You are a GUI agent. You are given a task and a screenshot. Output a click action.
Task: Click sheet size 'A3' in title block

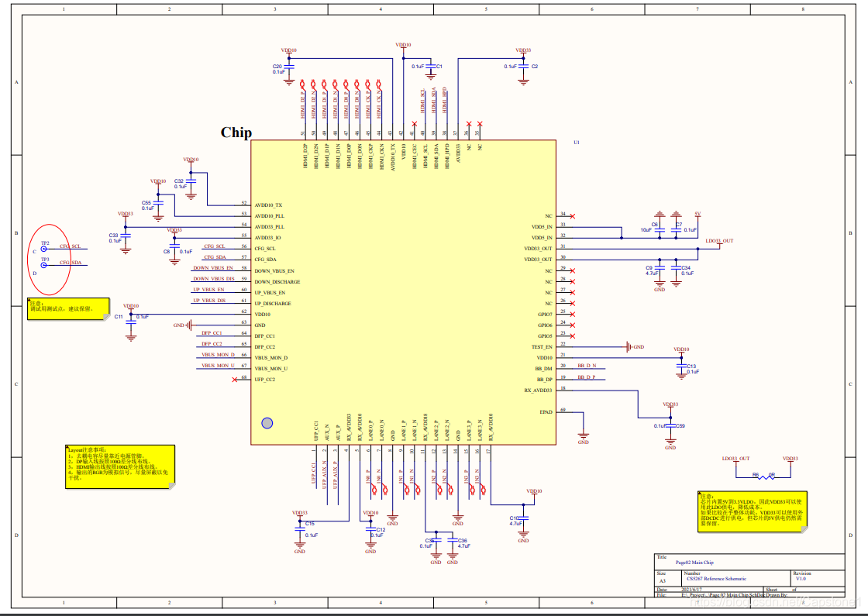(x=663, y=581)
